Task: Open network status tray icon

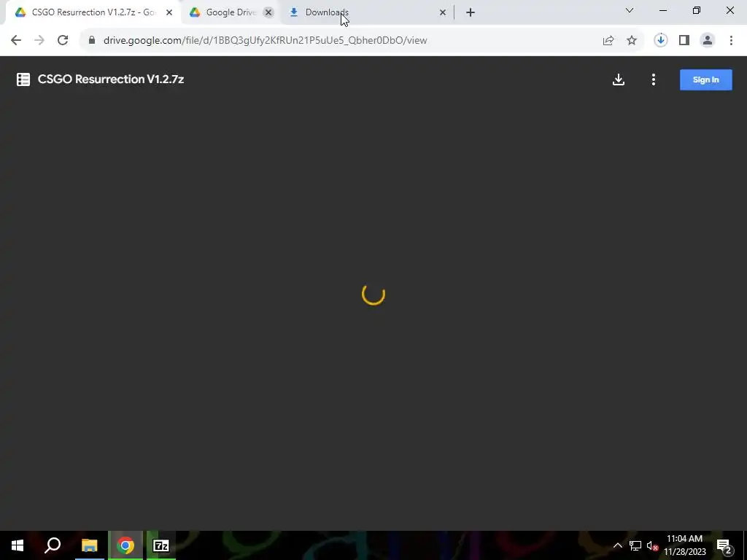Action: (635, 545)
